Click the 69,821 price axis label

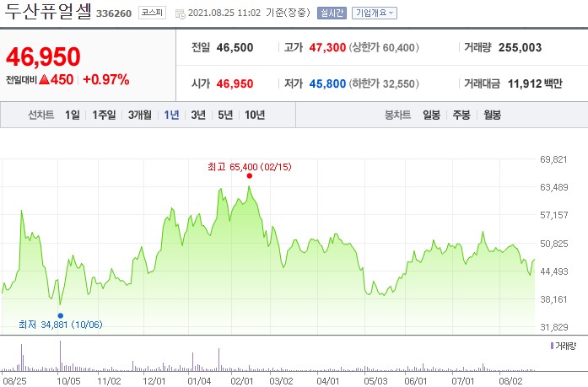553,159
